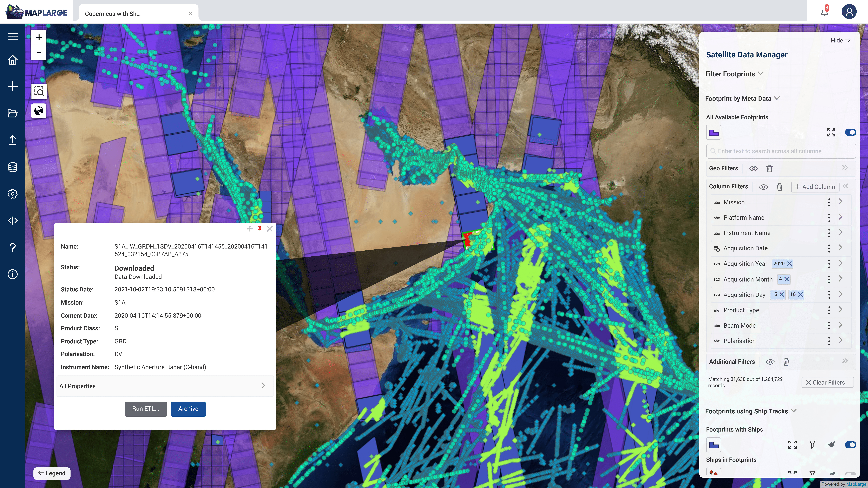Pin the footprint details popup

click(x=260, y=229)
